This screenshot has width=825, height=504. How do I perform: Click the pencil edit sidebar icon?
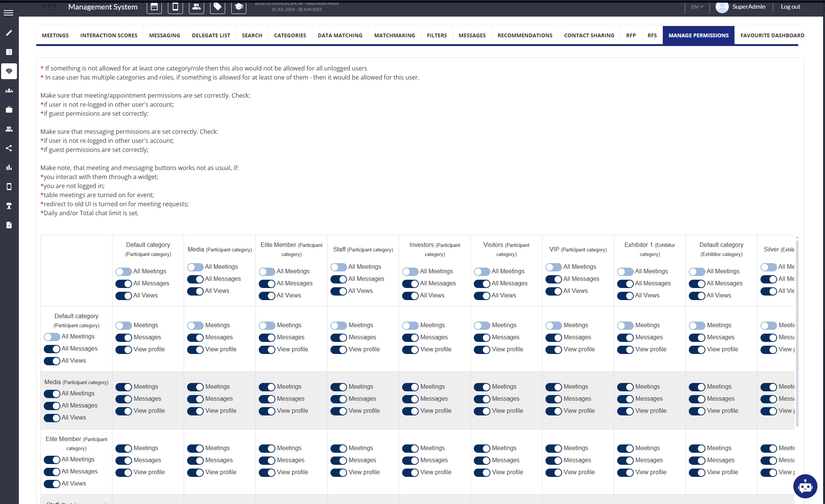point(9,33)
